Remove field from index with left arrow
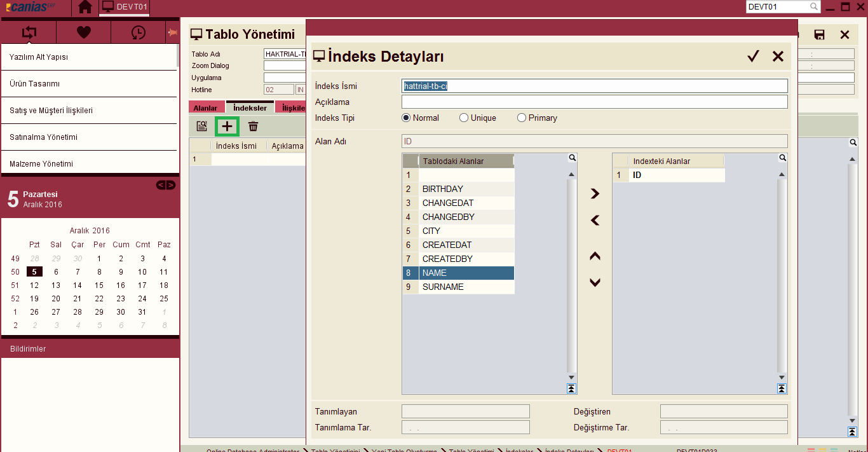Image resolution: width=868 pixels, height=452 pixels. coord(595,221)
